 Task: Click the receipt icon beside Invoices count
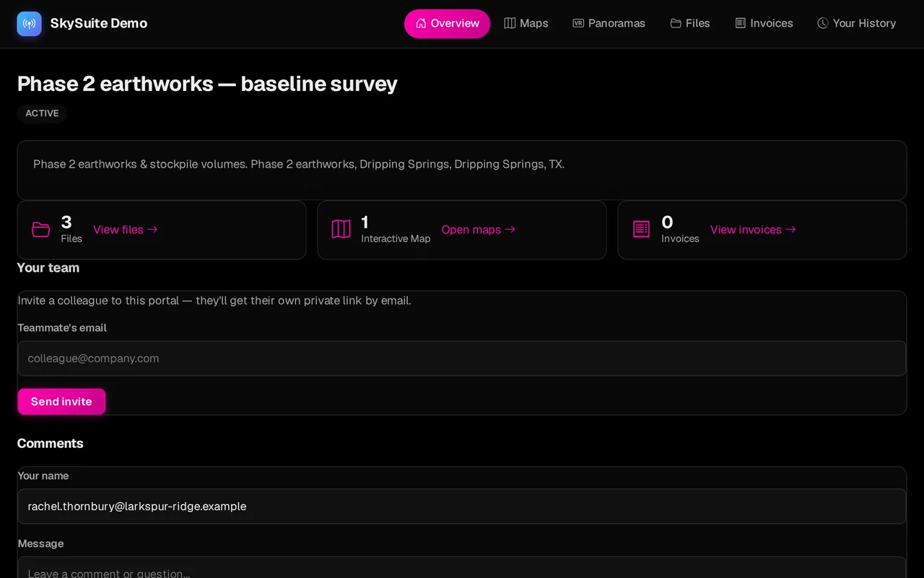[642, 230]
